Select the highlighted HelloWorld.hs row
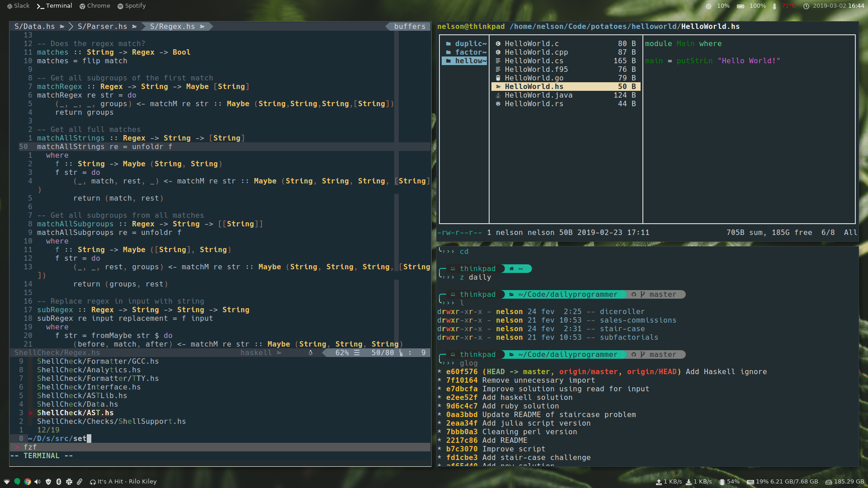 coord(566,87)
